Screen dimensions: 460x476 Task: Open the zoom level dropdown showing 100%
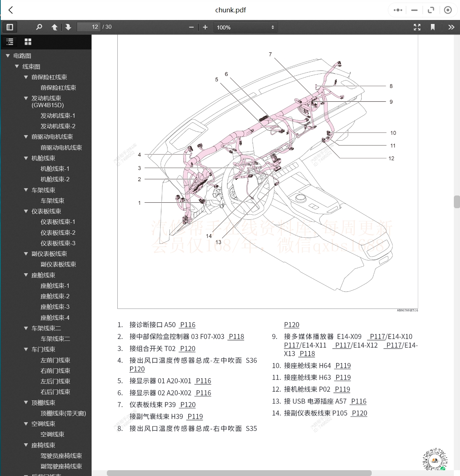[x=246, y=27]
